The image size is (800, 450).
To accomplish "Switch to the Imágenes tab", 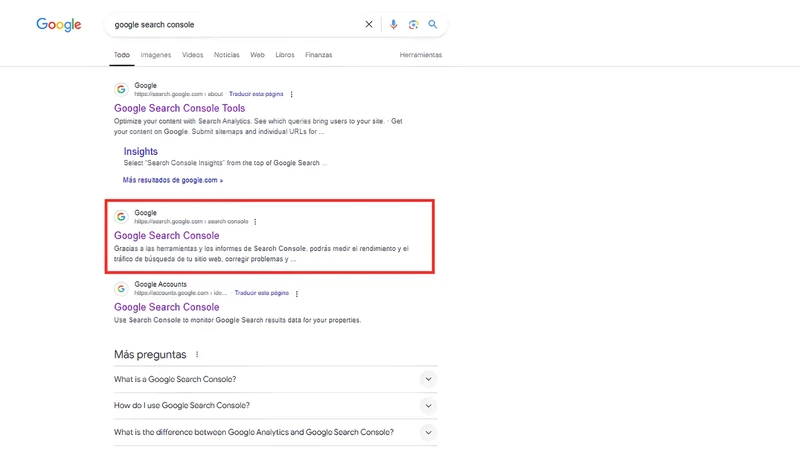I will pos(156,55).
